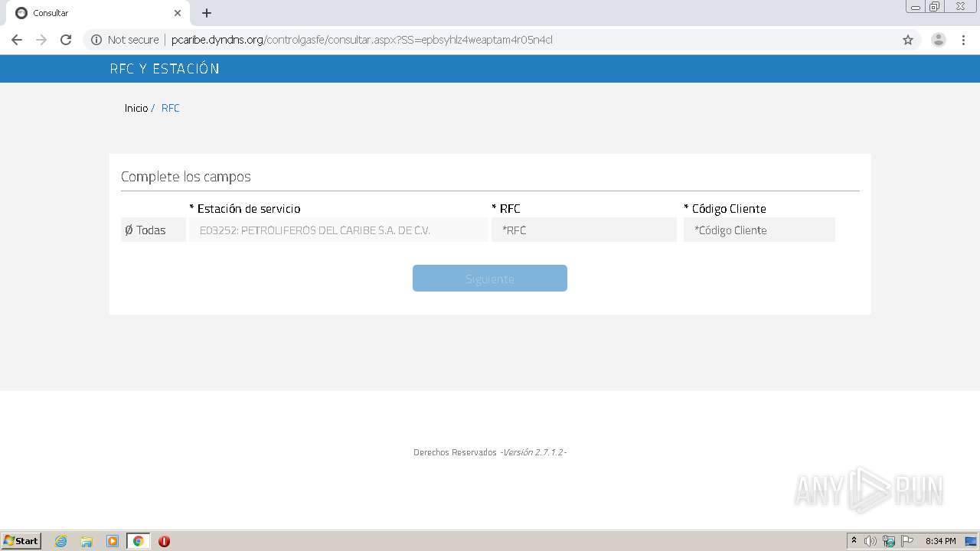Click the '* Código Cliente' label text
The image size is (980, 551).
point(725,208)
